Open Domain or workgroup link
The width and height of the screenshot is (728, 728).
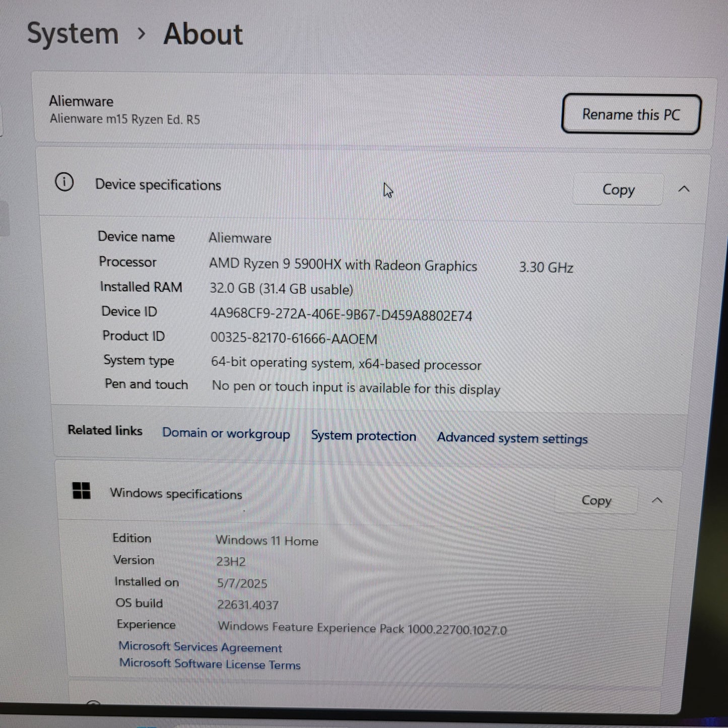point(226,434)
